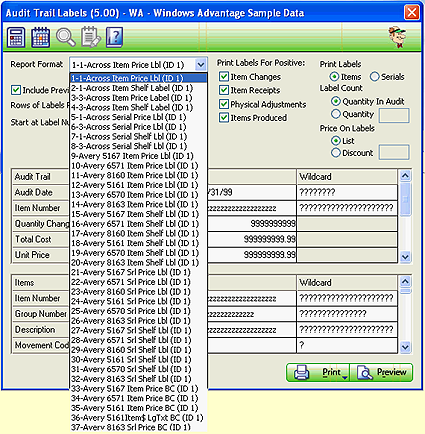The image size is (425, 434).
Task: Open the notepad with pencil icon
Action: pos(90,37)
